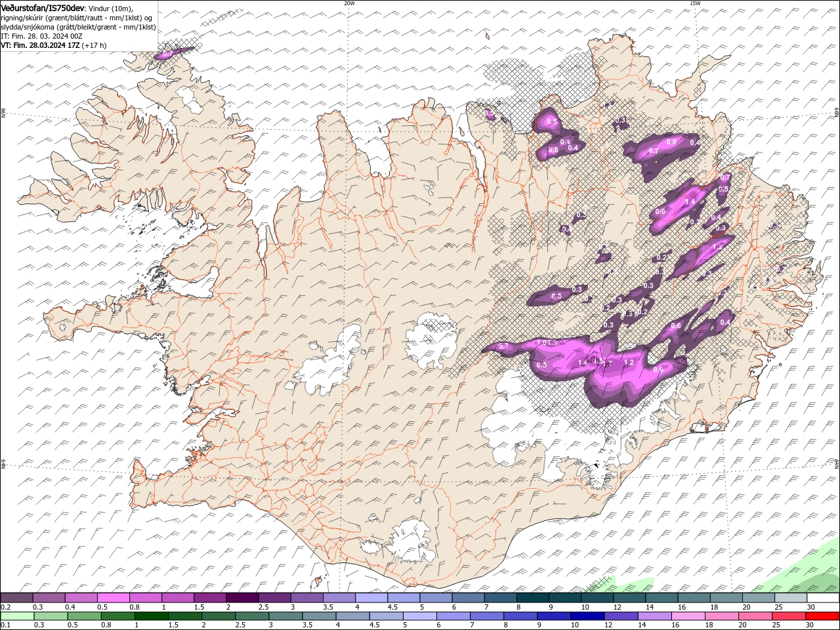Pick the upper legend swatch starting at 14
The width and height of the screenshot is (840, 630).
click(x=661, y=598)
